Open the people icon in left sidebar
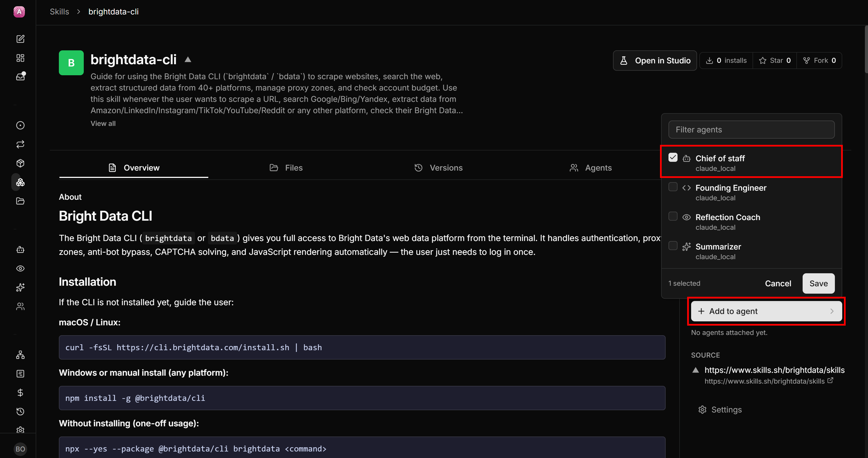Screen dimensions: 868x458 20,306
